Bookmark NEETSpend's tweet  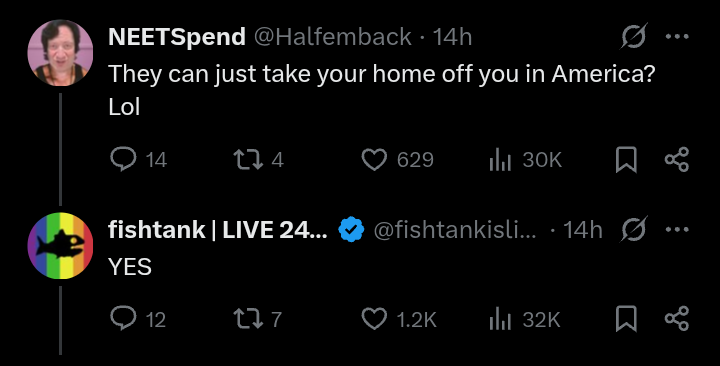pos(626,159)
